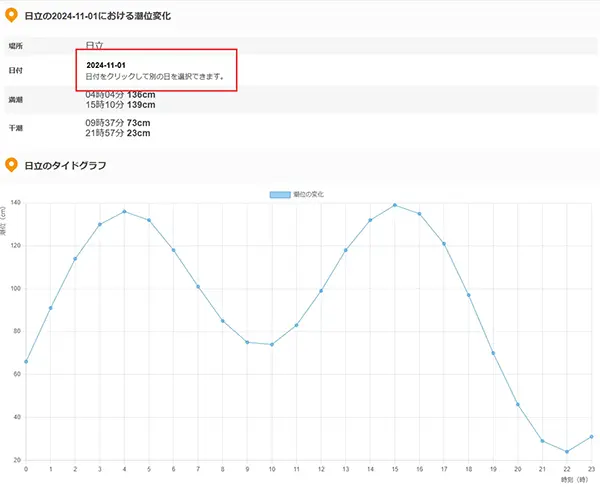Click the pin icon beside 日立の2024-11-01における潮位変化 heading
Screen dimensions: 600x487
tap(11, 15)
